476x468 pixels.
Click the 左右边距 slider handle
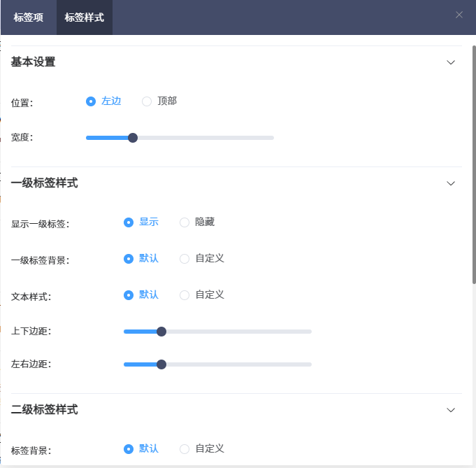point(161,364)
